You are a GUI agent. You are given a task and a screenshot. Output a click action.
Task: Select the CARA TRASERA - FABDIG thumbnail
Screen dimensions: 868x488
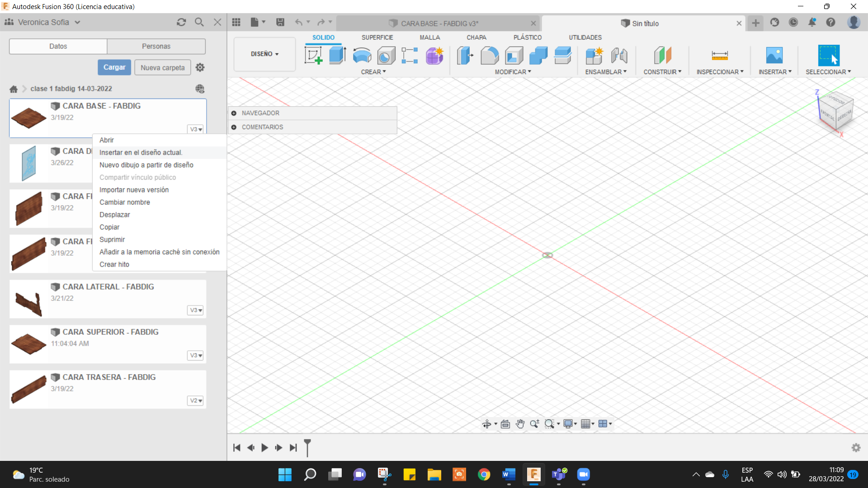(28, 389)
